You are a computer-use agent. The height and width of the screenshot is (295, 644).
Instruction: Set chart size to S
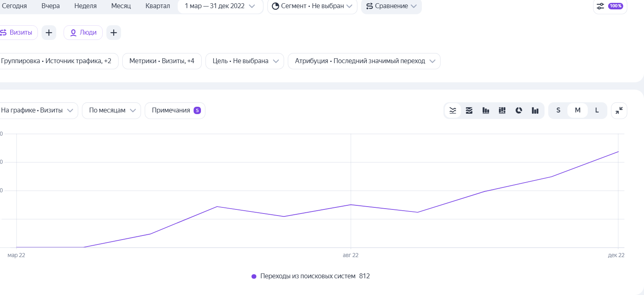point(558,110)
